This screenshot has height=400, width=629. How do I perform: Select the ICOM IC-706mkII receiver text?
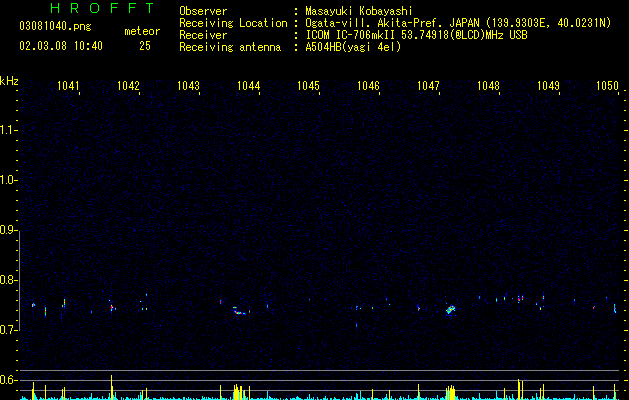click(x=416, y=35)
